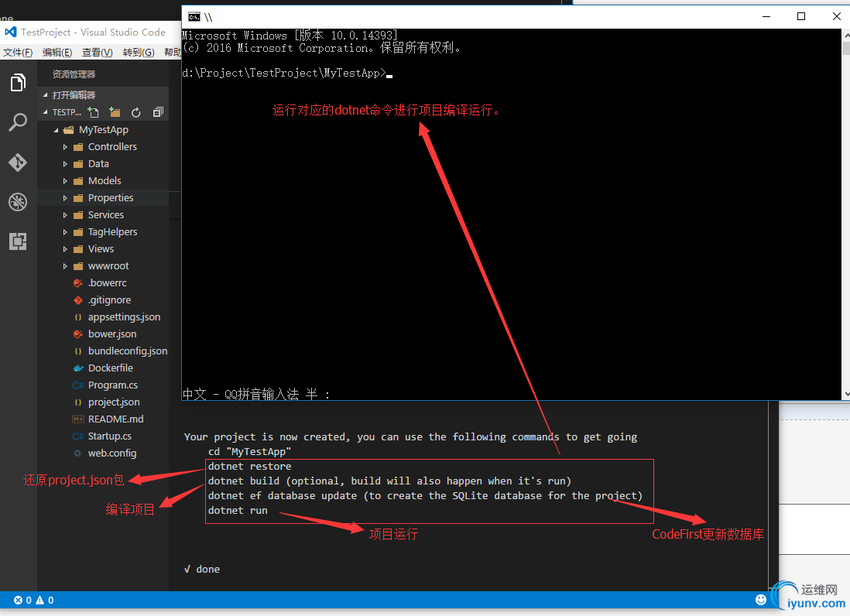850x616 pixels.
Task: Click the 'dotnet ef database update' line
Action: coord(425,496)
